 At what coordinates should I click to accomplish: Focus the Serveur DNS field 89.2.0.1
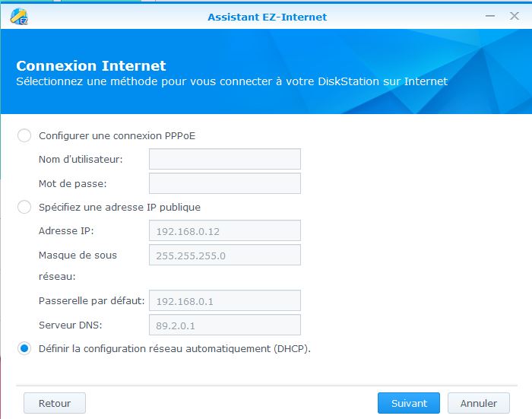(224, 325)
